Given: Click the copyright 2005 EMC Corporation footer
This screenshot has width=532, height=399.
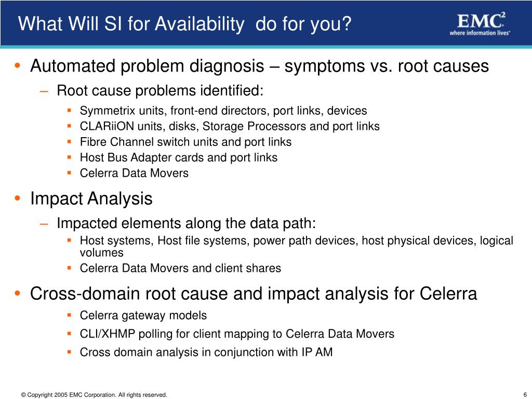Looking at the screenshot, I should (x=94, y=395).
